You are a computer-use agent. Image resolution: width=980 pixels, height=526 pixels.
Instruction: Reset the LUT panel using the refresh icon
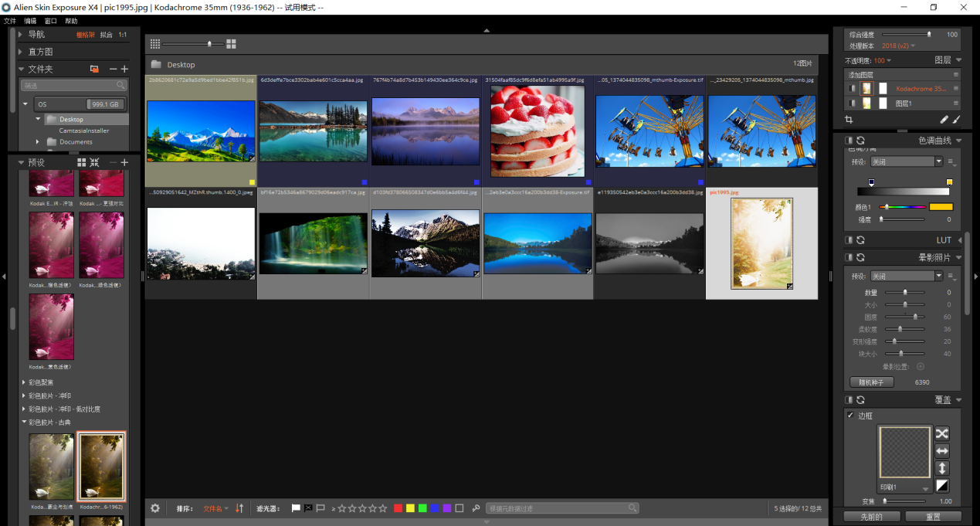(x=860, y=240)
